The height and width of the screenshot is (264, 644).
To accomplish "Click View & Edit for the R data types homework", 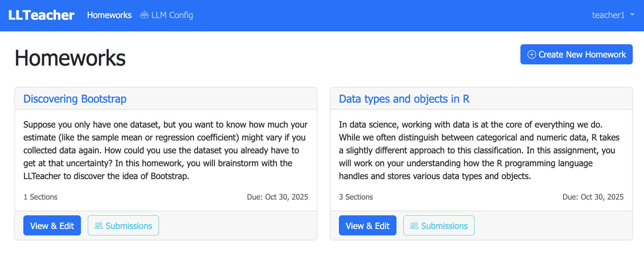I will pos(367,226).
